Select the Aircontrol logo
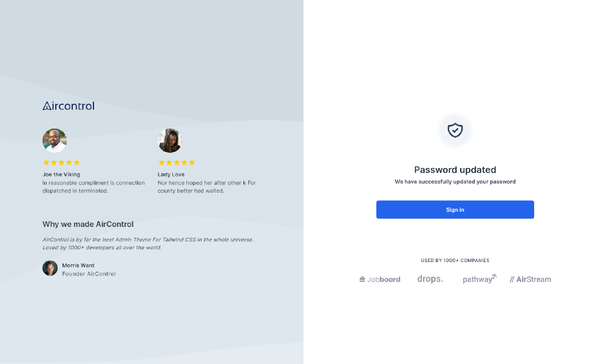This screenshot has width=607, height=364. tap(68, 106)
